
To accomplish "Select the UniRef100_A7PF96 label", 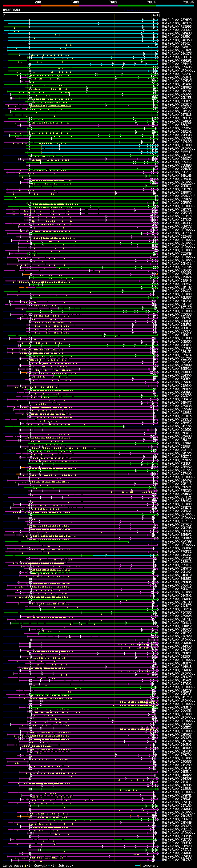I will 176,118.
